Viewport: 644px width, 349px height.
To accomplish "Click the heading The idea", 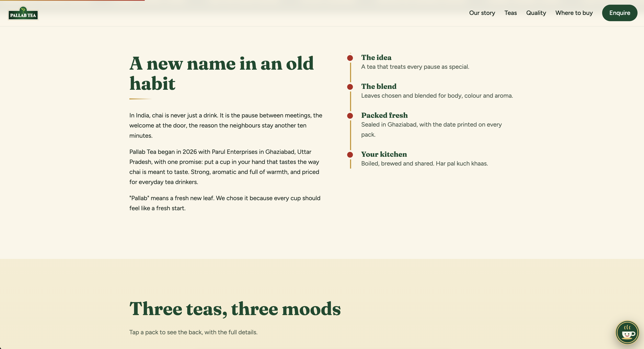I will click(x=376, y=57).
